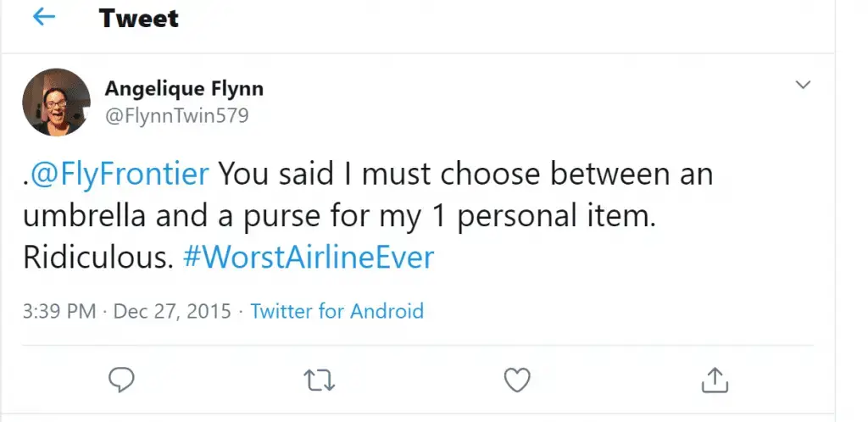Open the Twitter for Android link
This screenshot has width=868, height=422.
[337, 311]
